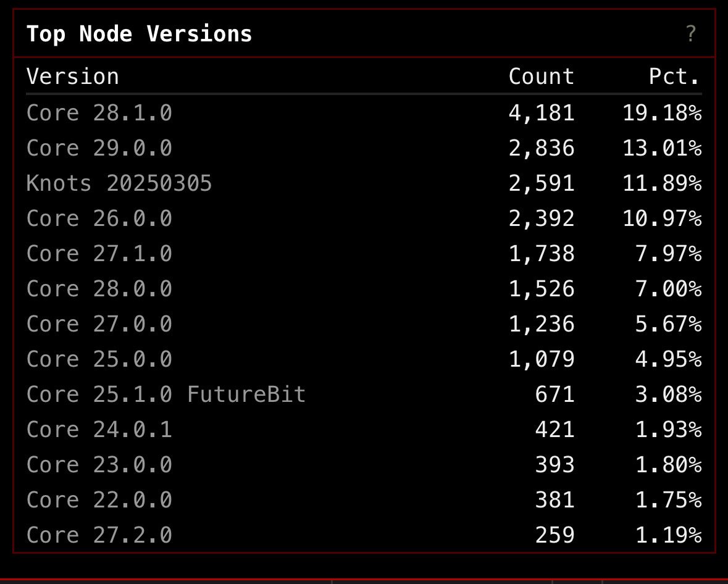Click the count value 1,079
Image resolution: width=728 pixels, height=584 pixels.
click(542, 359)
